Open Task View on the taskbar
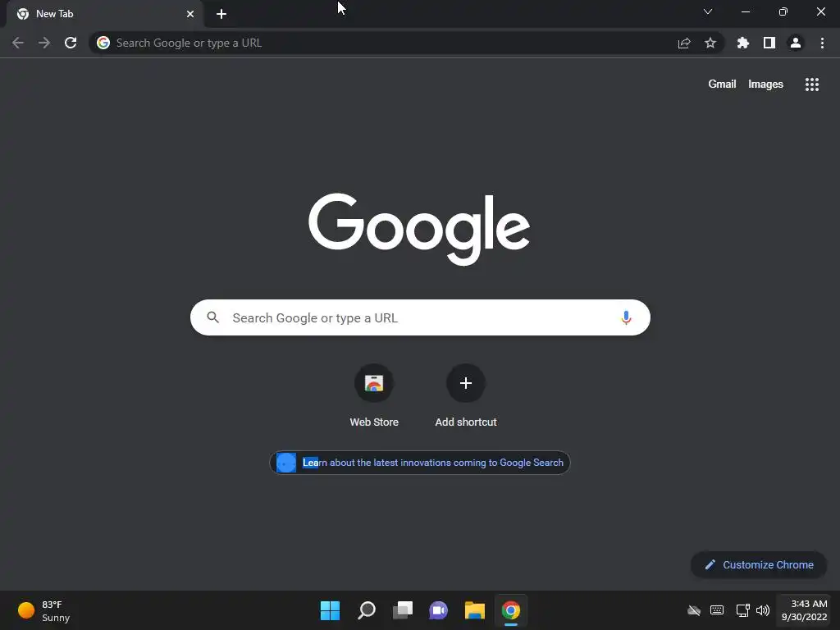 [x=403, y=610]
